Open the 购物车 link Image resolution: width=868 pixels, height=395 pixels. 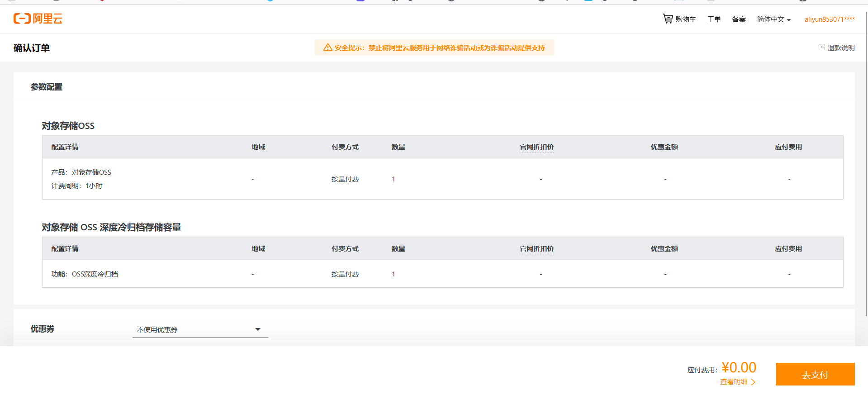(686, 19)
